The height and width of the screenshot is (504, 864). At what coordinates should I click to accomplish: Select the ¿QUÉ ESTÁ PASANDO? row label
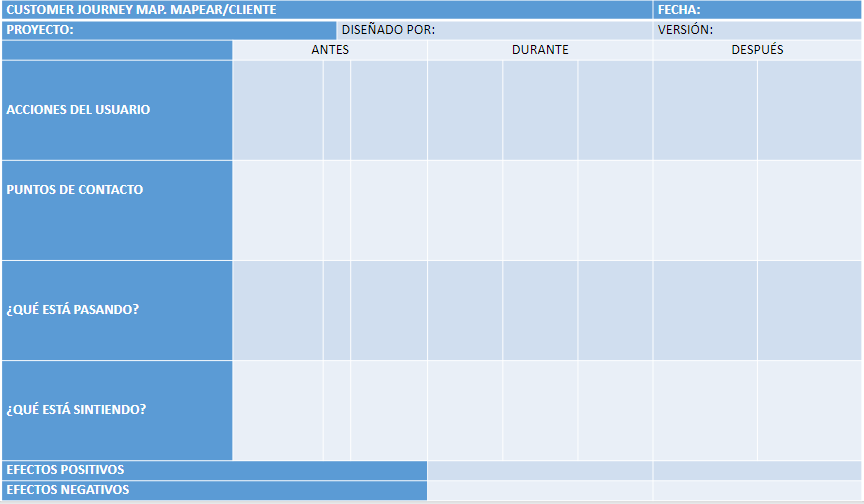[117, 311]
